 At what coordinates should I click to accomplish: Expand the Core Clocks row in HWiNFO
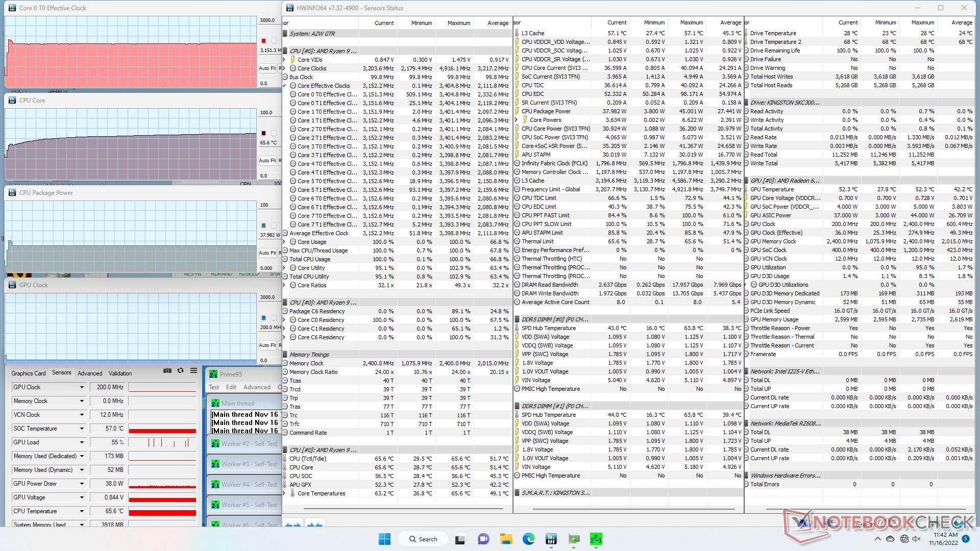point(285,68)
